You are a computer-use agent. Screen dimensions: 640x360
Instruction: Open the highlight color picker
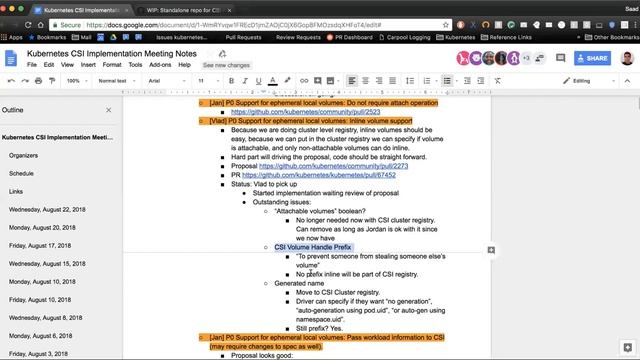click(x=287, y=80)
